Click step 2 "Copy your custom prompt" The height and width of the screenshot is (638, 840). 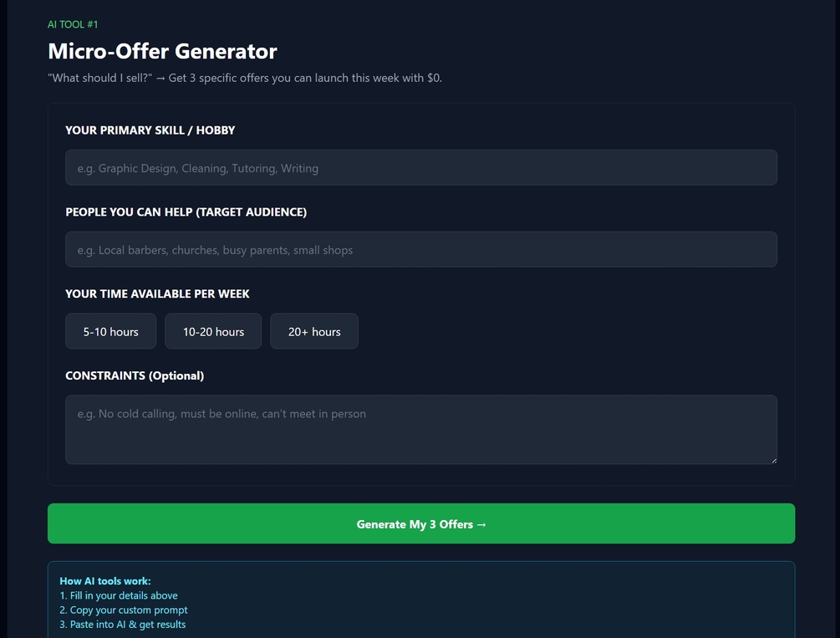pyautogui.click(x=124, y=610)
